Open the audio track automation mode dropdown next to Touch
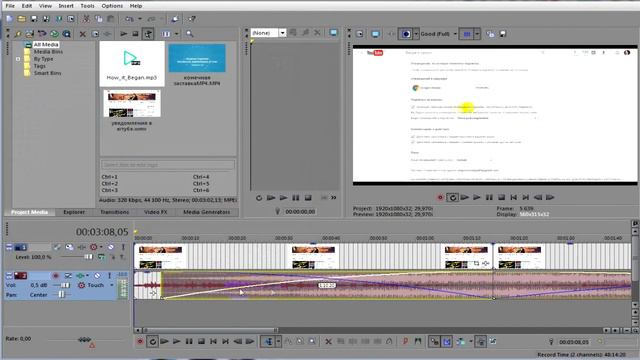 111,285
